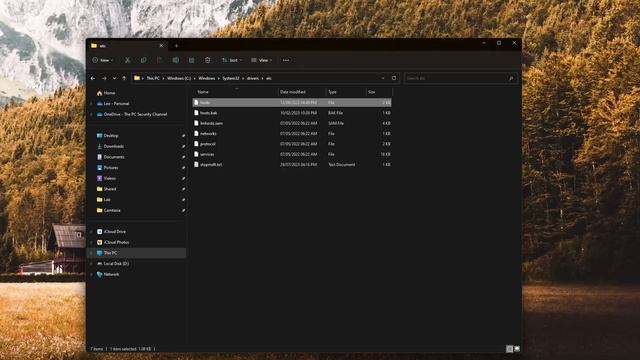Viewport: 640px width, 360px height.
Task: Click the protocol file icon
Action: [196, 144]
